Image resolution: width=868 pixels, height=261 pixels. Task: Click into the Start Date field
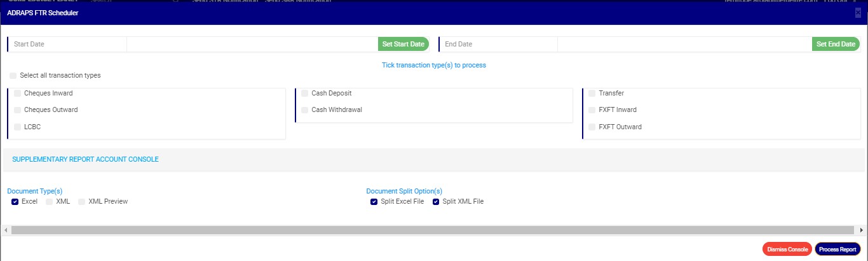coord(252,45)
